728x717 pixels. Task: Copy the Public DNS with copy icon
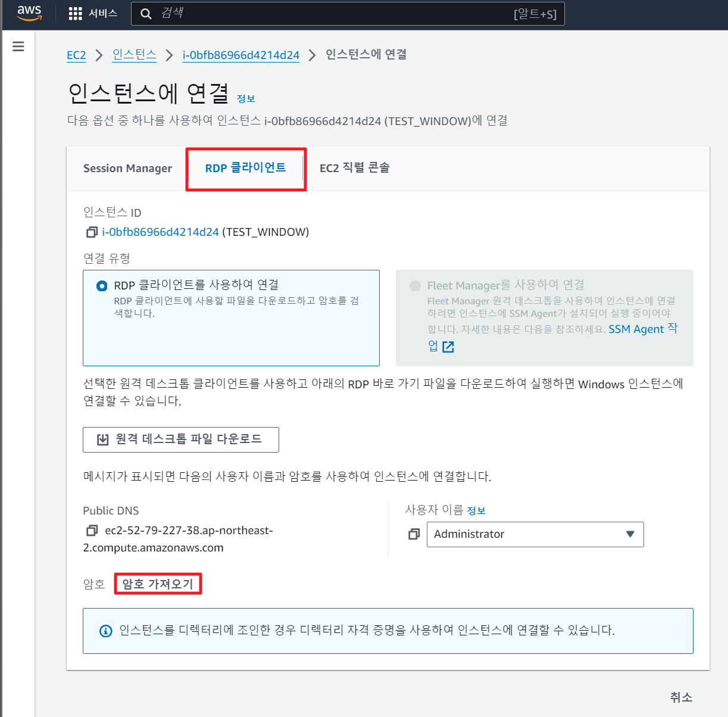(x=92, y=530)
